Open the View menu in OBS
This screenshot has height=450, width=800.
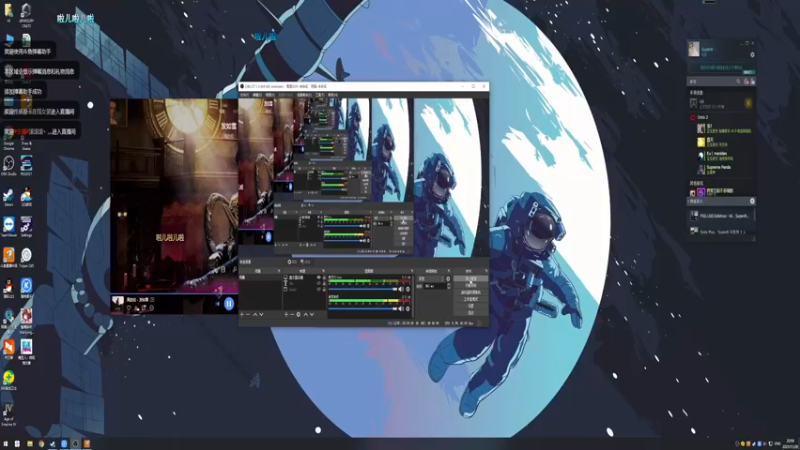click(x=270, y=95)
